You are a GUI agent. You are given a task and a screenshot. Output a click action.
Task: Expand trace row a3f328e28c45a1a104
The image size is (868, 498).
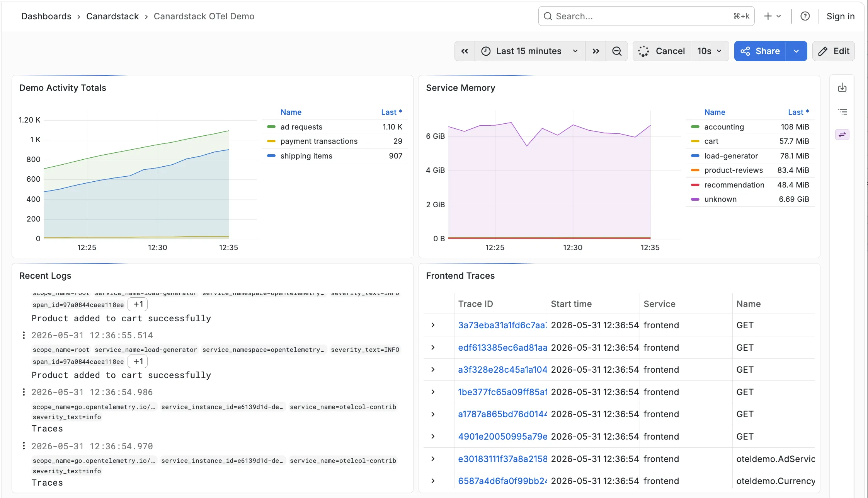coord(433,370)
